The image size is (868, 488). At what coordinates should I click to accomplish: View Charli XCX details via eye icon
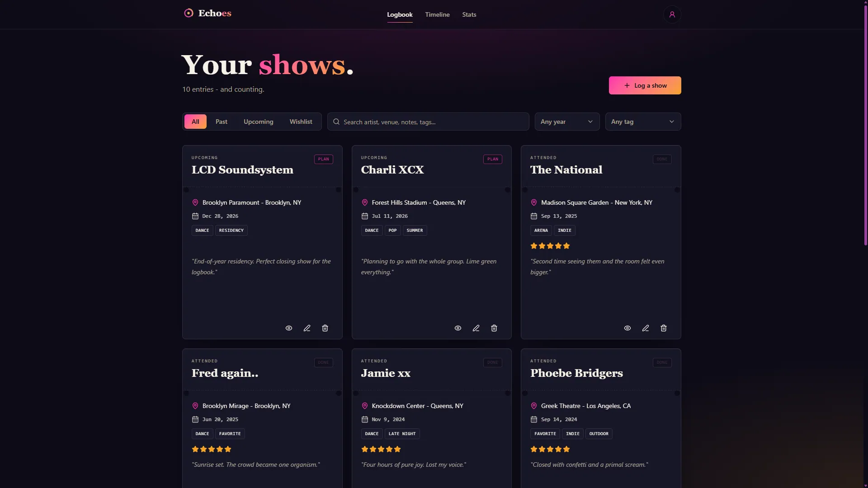click(x=458, y=328)
